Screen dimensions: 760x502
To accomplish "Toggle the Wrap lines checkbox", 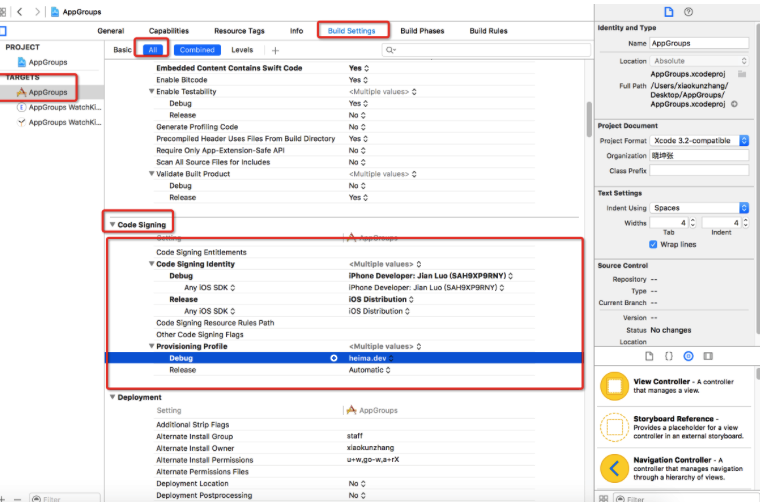I will pyautogui.click(x=653, y=244).
